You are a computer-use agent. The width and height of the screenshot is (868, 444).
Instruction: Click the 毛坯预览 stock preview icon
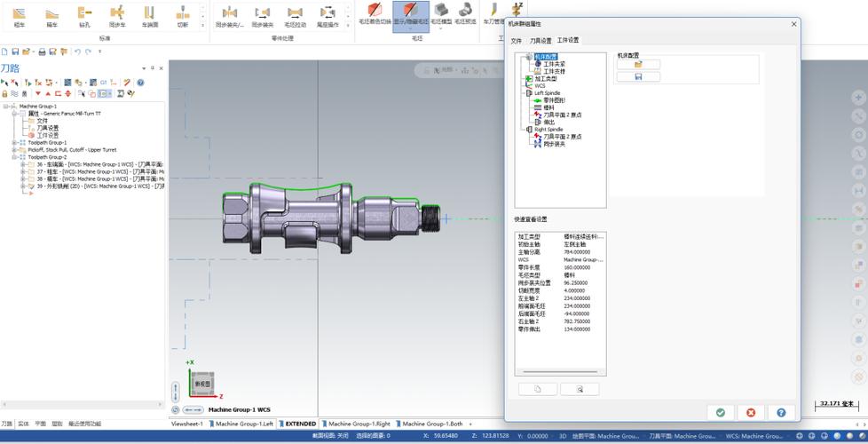pyautogui.click(x=465, y=15)
